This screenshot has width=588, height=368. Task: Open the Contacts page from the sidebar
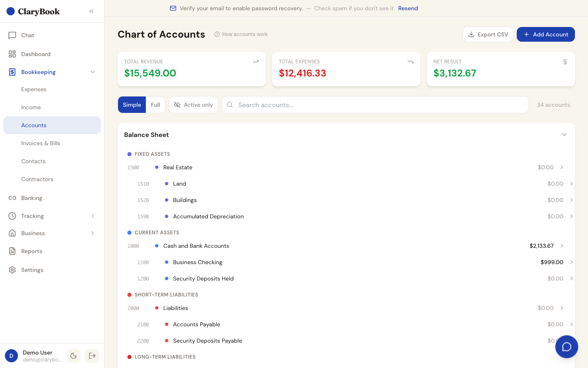(33, 161)
